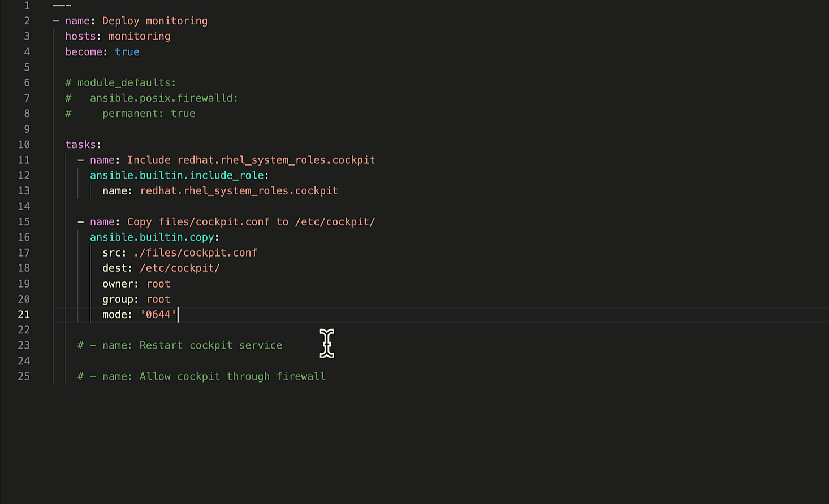Click the 'tasks:' keyword
The image size is (829, 504).
[83, 145]
